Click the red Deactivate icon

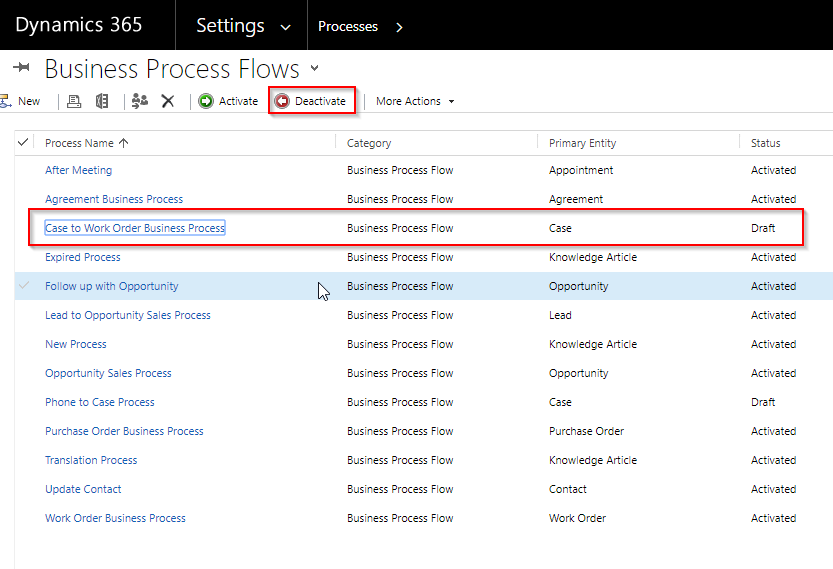coord(282,101)
